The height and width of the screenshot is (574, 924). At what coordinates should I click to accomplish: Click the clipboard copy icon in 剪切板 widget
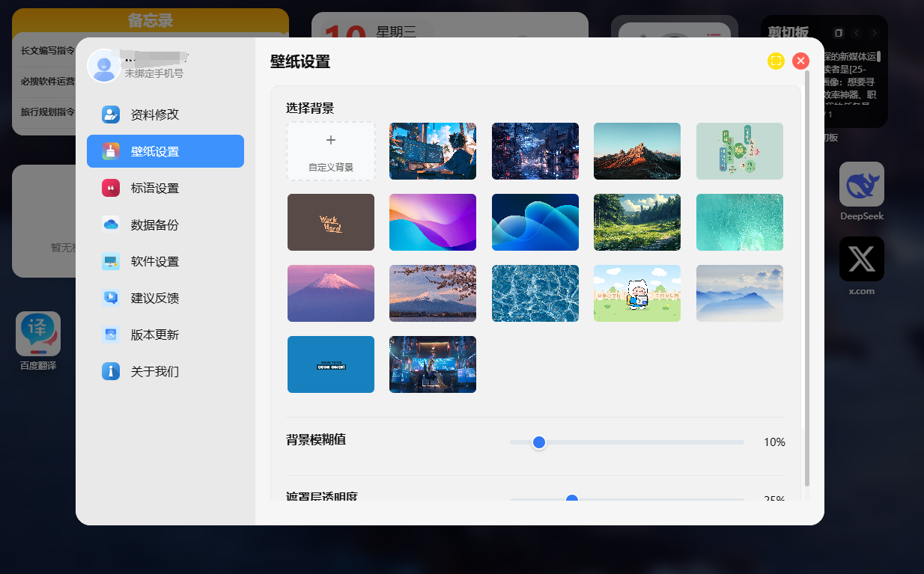[839, 33]
